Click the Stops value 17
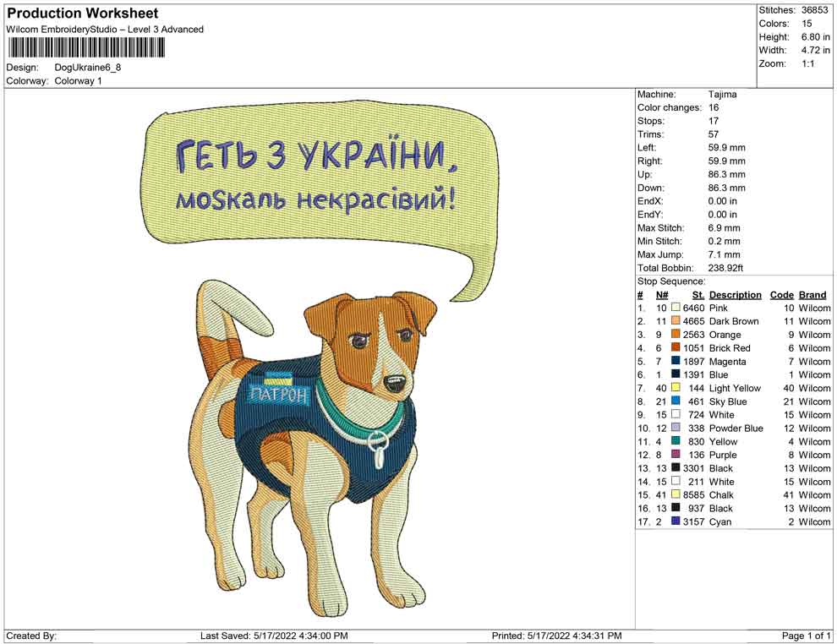The height and width of the screenshot is (644, 837). point(714,121)
